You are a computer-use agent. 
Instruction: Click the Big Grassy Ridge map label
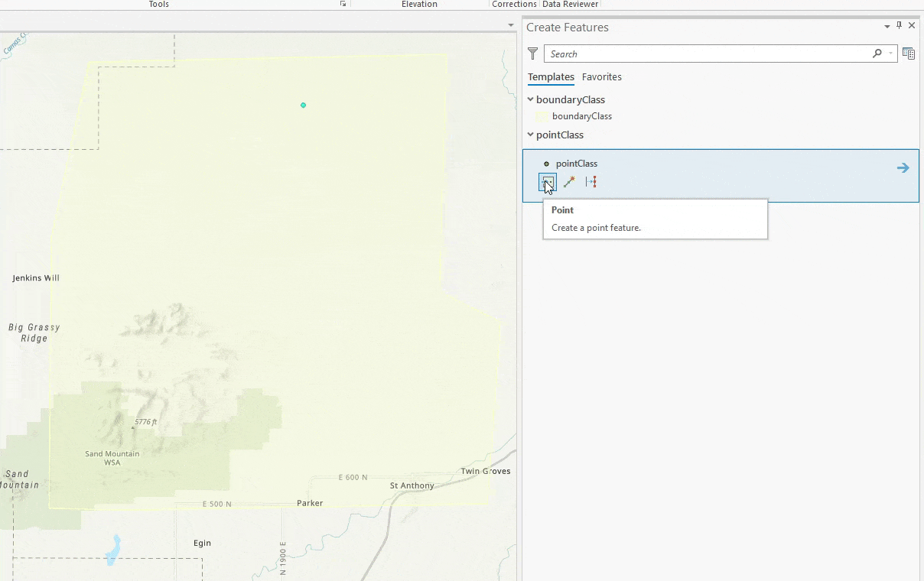(x=34, y=333)
